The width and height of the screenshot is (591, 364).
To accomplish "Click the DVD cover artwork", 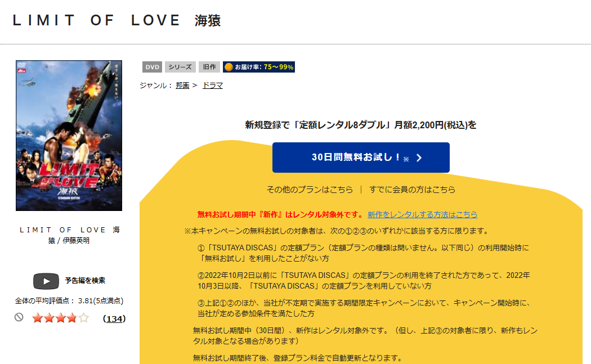I will pos(68,135).
